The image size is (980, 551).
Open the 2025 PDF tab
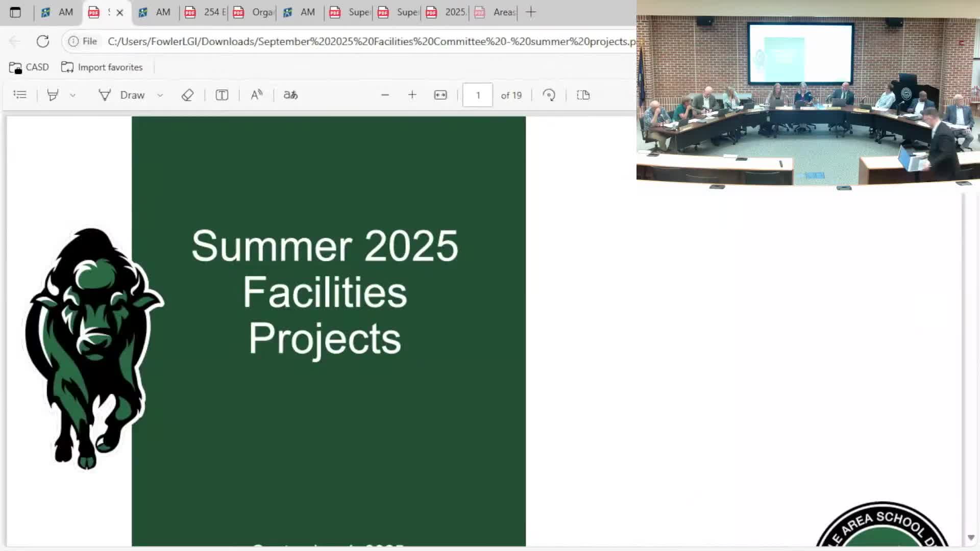point(445,12)
